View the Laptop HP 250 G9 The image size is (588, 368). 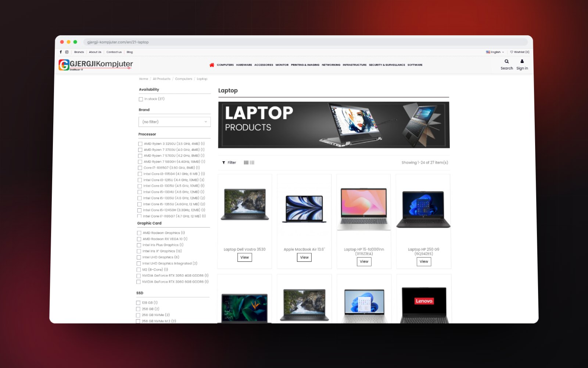click(424, 262)
